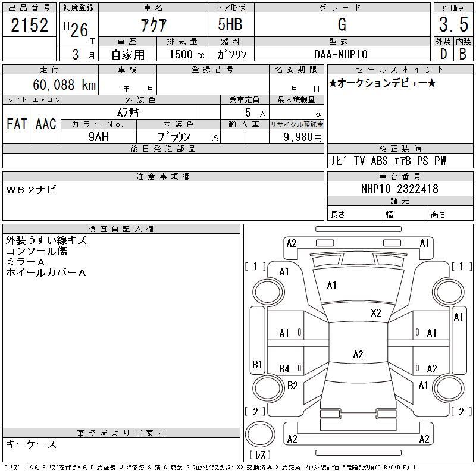This screenshot has height=476, width=476.
Task: Click the B4 mark on the car diagram
Action: point(284,369)
